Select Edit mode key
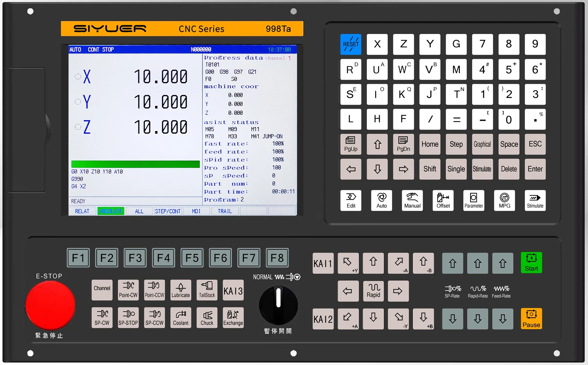Image resolution: width=588 pixels, height=365 pixels. tap(351, 200)
